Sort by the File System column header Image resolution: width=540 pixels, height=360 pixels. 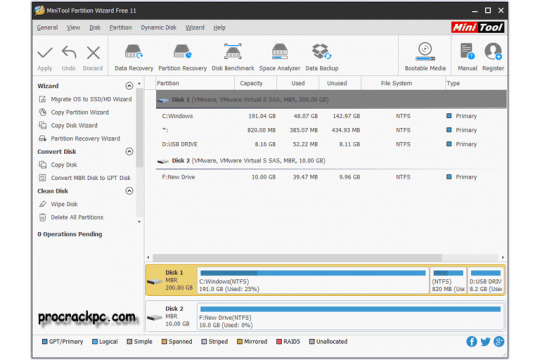click(403, 83)
